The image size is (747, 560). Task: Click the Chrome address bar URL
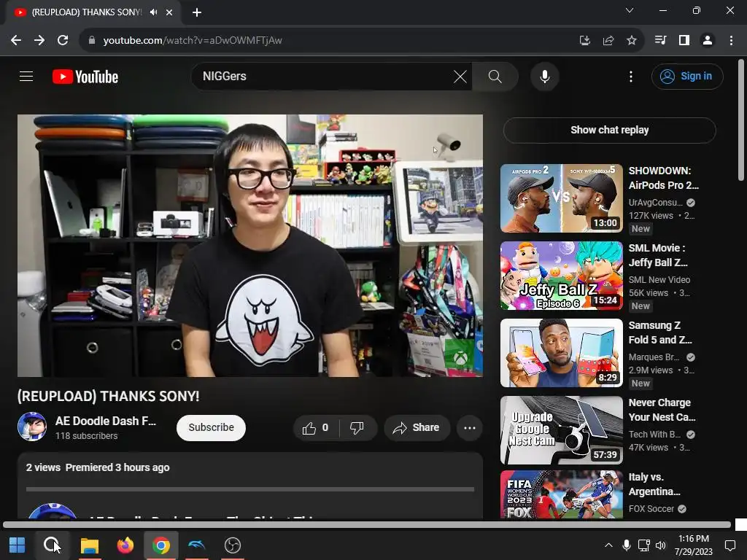point(193,41)
